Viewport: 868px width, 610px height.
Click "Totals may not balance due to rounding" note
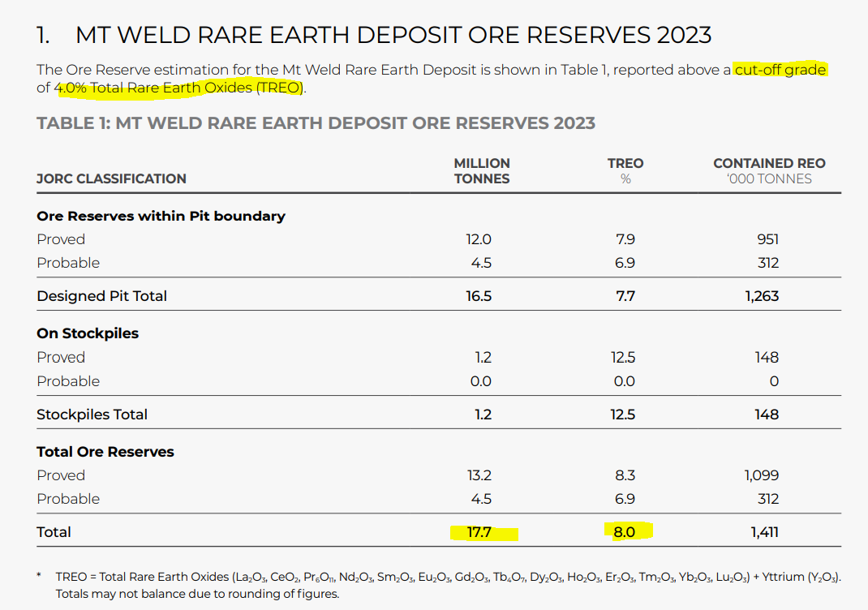click(x=197, y=594)
